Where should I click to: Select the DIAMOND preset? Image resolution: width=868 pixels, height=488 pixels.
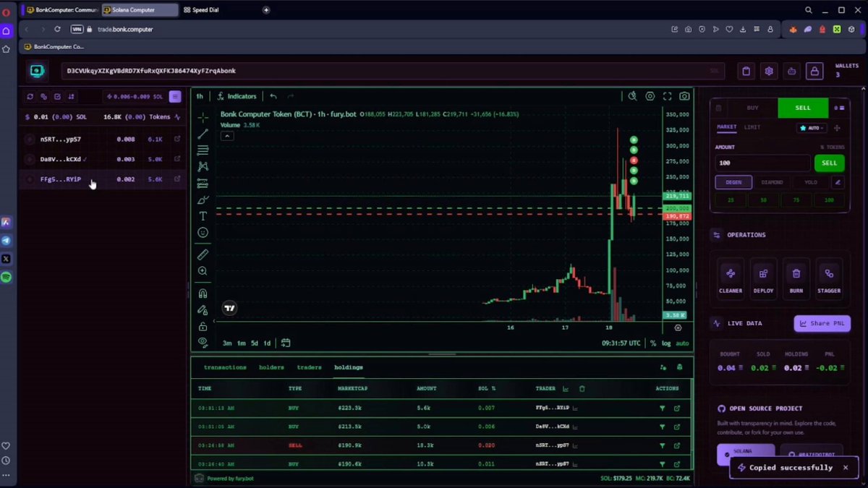click(772, 182)
